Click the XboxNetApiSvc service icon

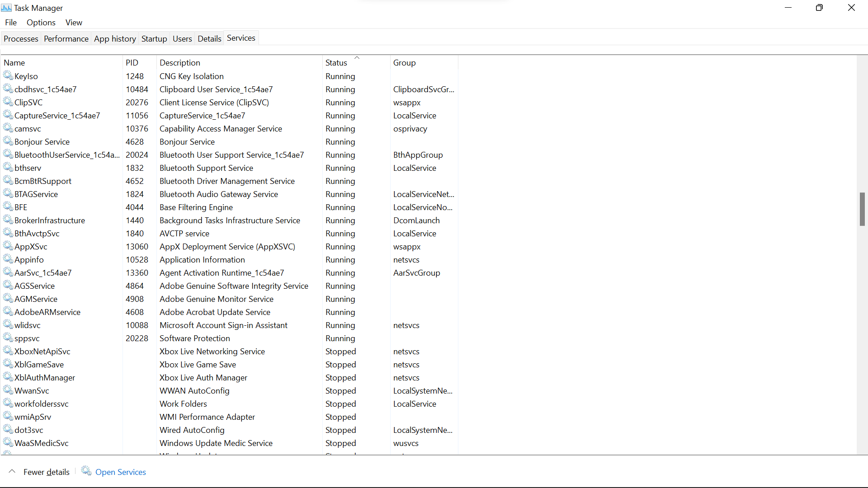[8, 351]
